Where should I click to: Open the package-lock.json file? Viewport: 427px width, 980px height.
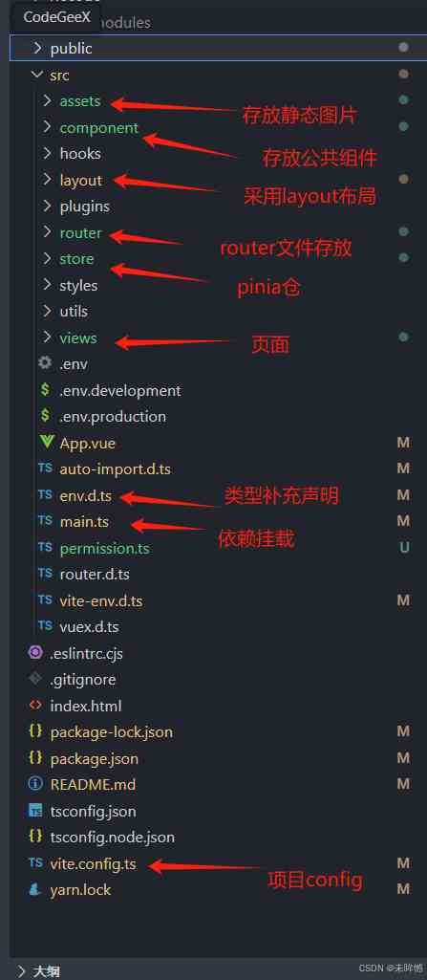pyautogui.click(x=111, y=731)
